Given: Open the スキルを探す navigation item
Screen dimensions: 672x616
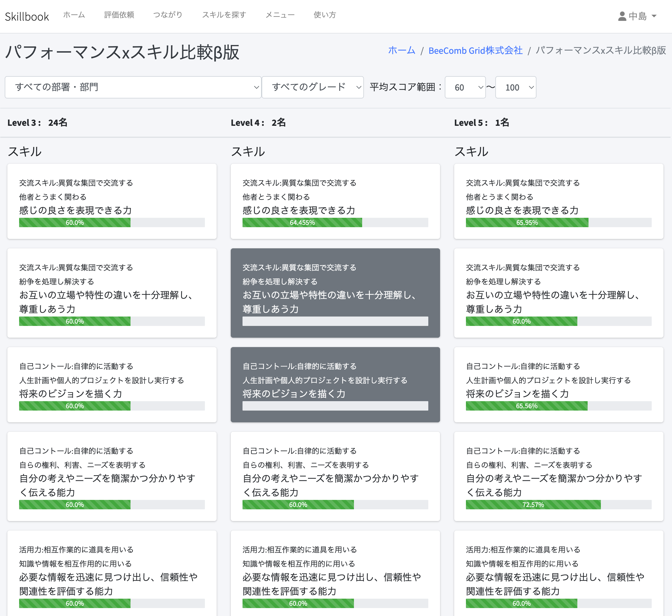Looking at the screenshot, I should [224, 15].
